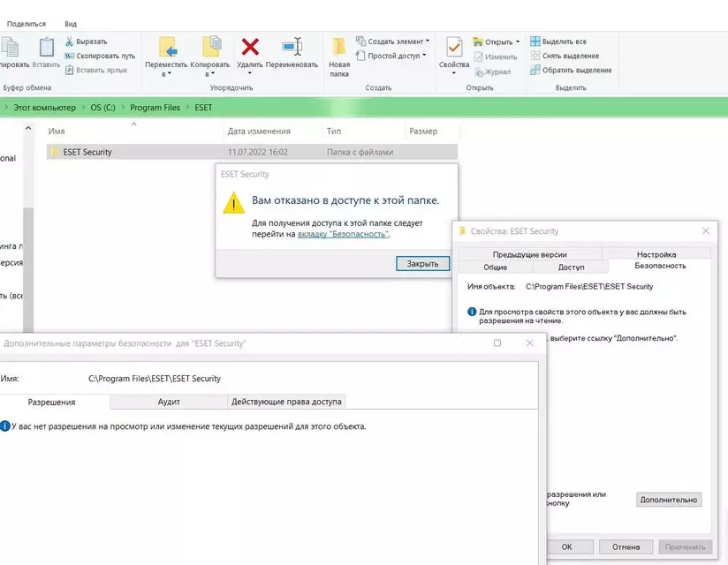
Task: Click the Copy path (Скопировать путь) icon
Action: point(69,56)
